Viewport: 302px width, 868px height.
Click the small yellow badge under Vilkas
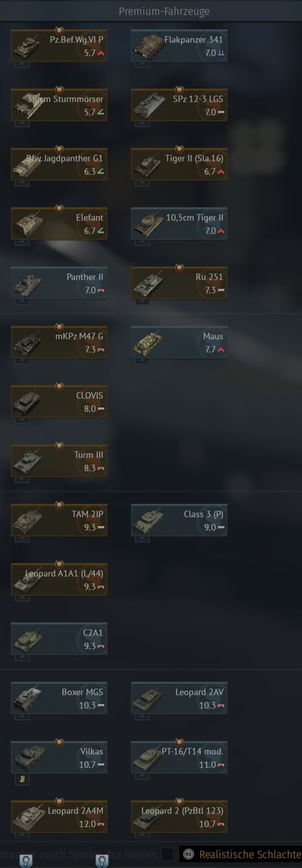pos(22,779)
